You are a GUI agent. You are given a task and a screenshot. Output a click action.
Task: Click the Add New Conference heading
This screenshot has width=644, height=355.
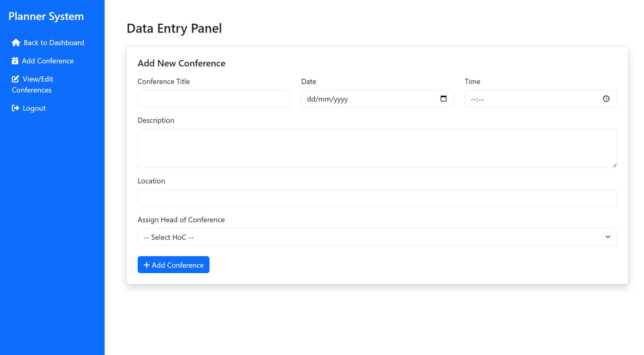pyautogui.click(x=181, y=63)
